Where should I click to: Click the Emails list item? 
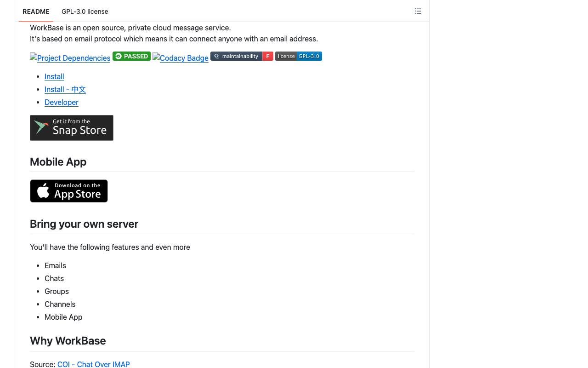55,265
